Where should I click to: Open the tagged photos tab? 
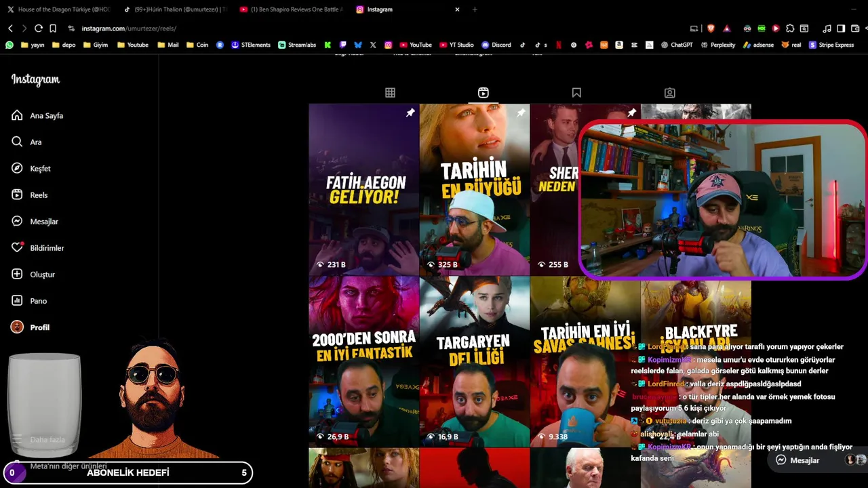[x=669, y=93]
